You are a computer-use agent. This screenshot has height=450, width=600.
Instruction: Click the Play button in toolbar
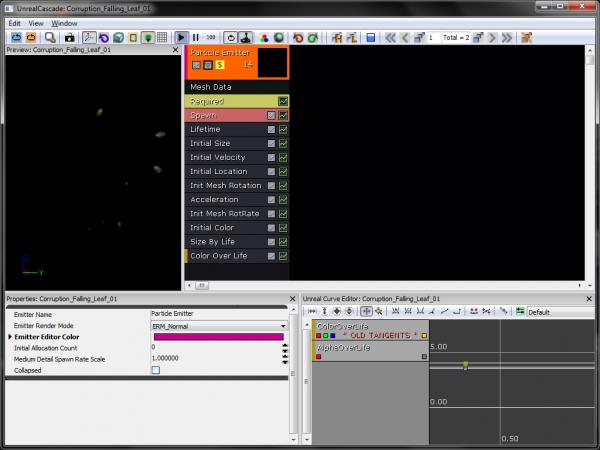pyautogui.click(x=181, y=37)
